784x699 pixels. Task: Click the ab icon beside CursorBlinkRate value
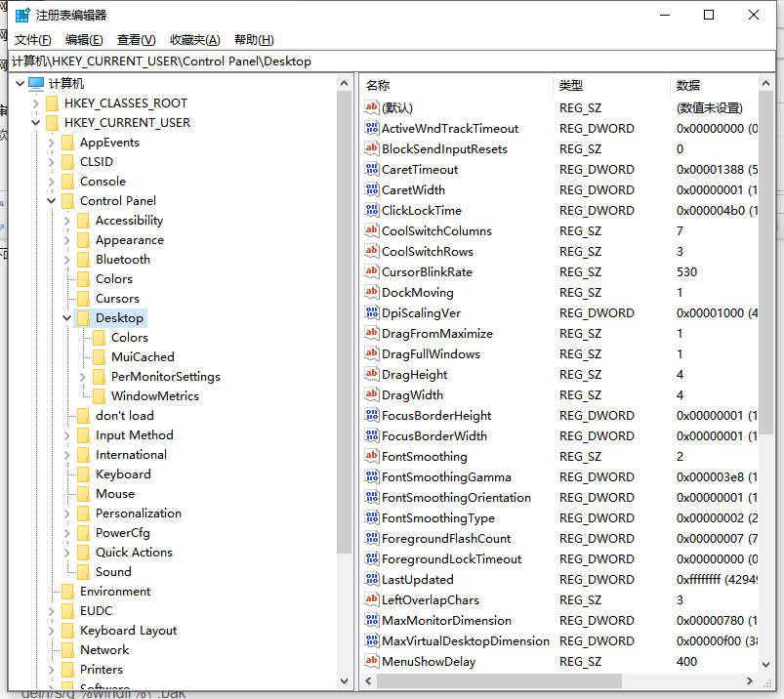(372, 271)
